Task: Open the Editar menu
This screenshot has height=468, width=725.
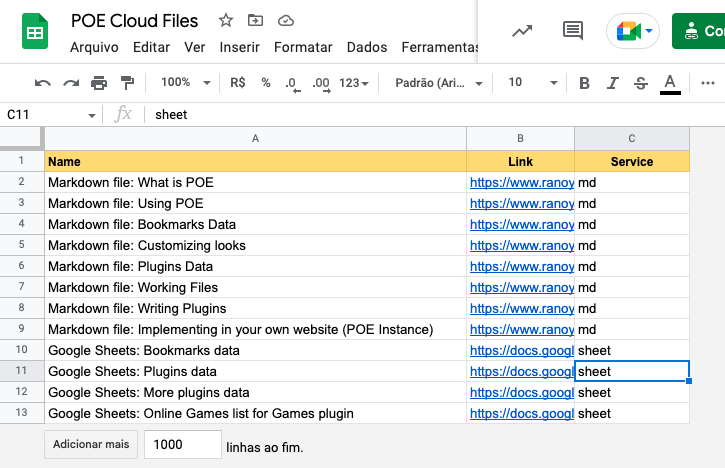Action: (x=151, y=47)
